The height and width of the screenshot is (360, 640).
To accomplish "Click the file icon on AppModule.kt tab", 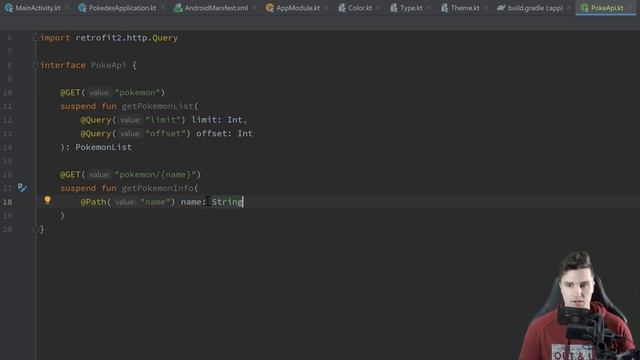I will coord(269,8).
